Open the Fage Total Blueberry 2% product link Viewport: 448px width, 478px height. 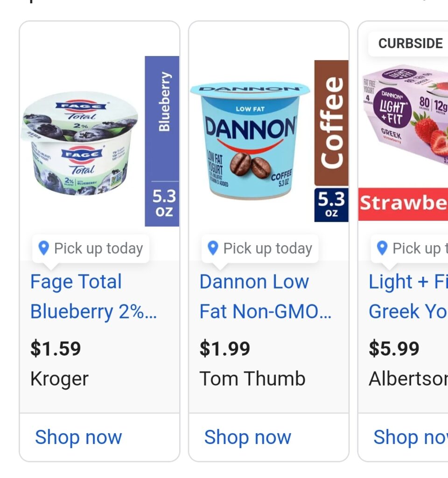[x=93, y=296]
